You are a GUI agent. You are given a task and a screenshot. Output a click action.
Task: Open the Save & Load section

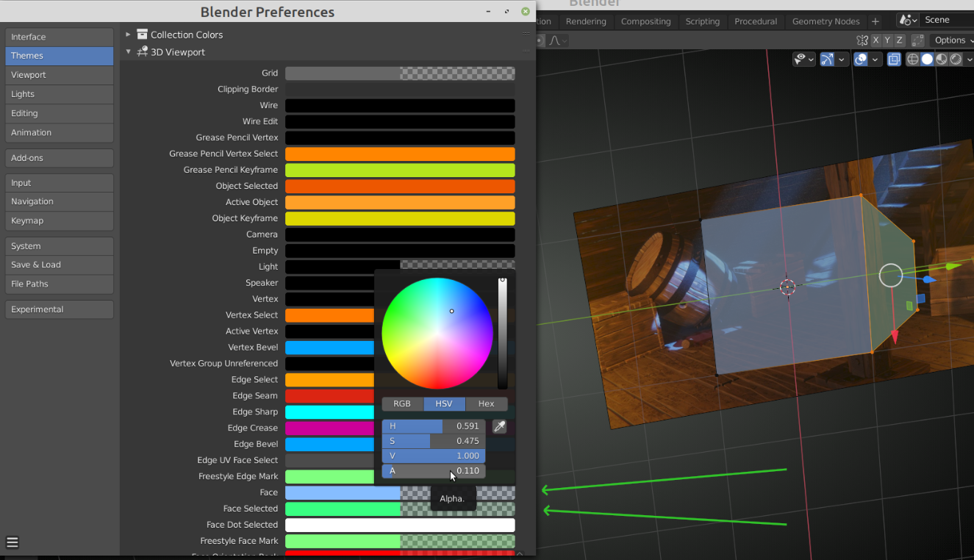(x=60, y=265)
